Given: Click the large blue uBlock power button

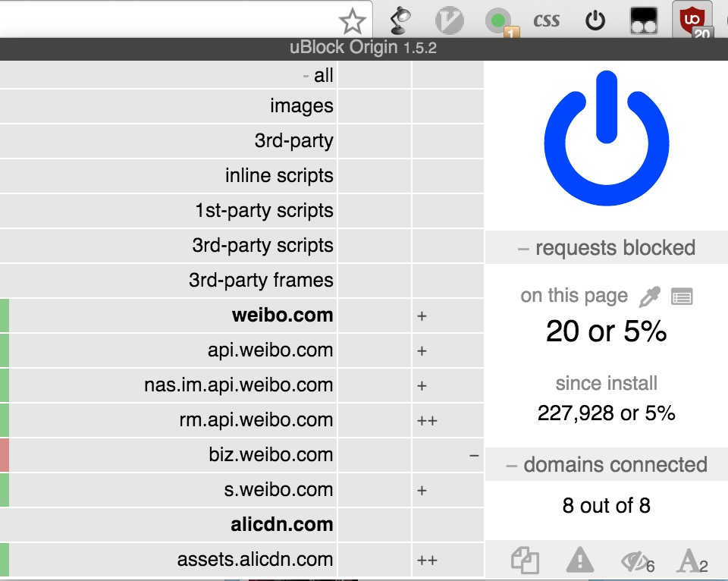Looking at the screenshot, I should [x=605, y=138].
